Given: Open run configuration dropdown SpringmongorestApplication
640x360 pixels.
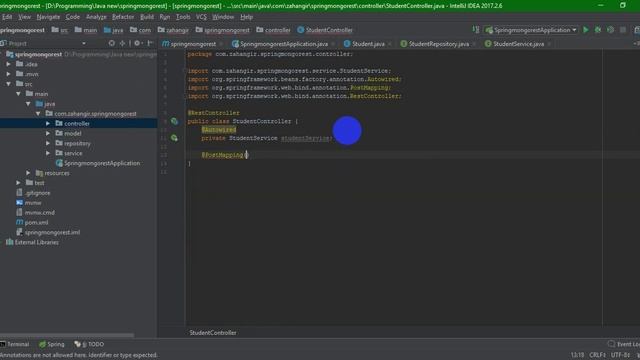Looking at the screenshot, I should coord(531,30).
